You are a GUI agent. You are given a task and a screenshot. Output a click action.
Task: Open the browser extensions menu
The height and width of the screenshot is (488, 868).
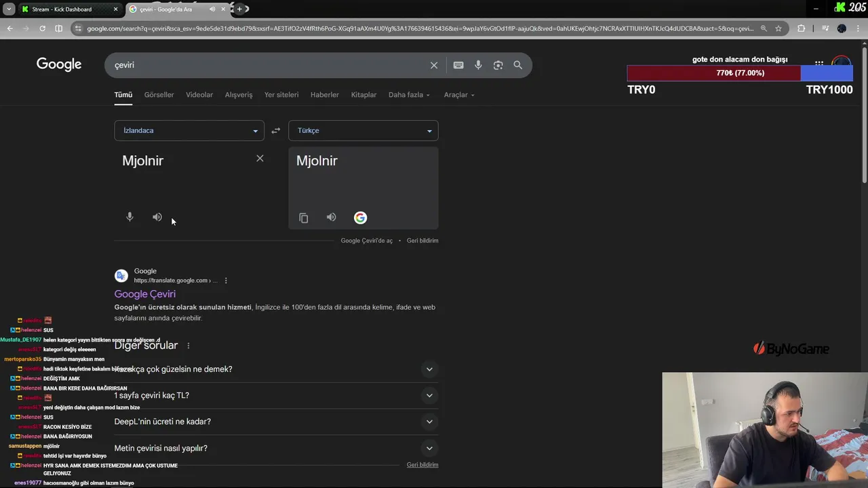pyautogui.click(x=801, y=28)
